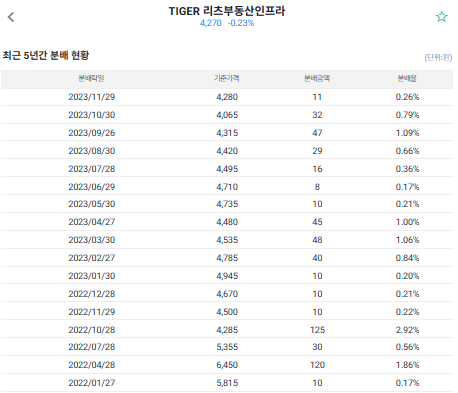Click distribution rate 0.84%
This screenshot has width=458, height=393.
click(x=407, y=258)
